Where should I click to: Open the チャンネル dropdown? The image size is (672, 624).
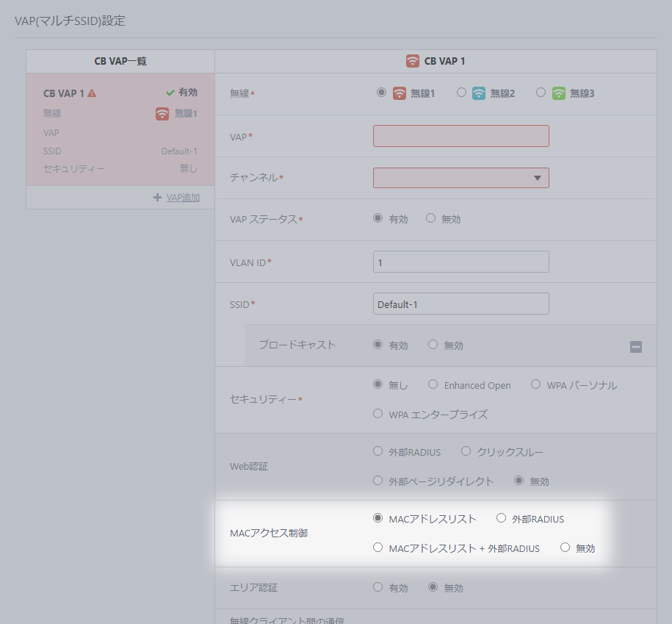[460, 178]
